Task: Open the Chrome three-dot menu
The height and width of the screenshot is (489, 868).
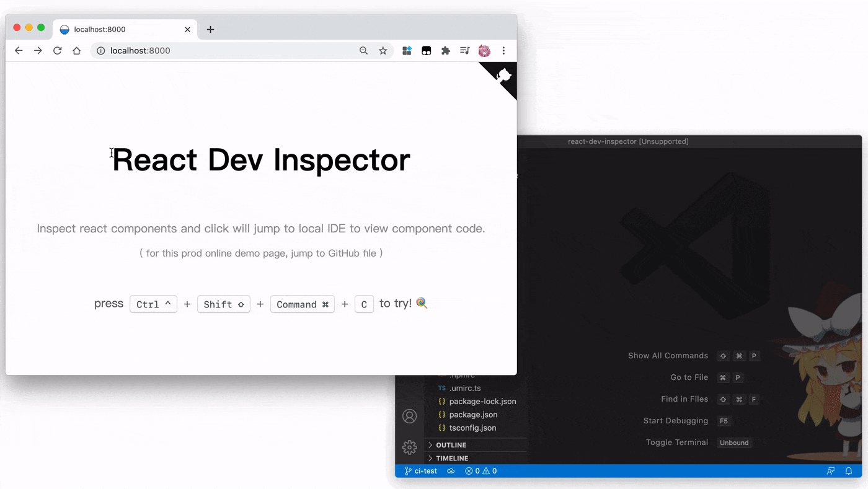Action: click(503, 50)
